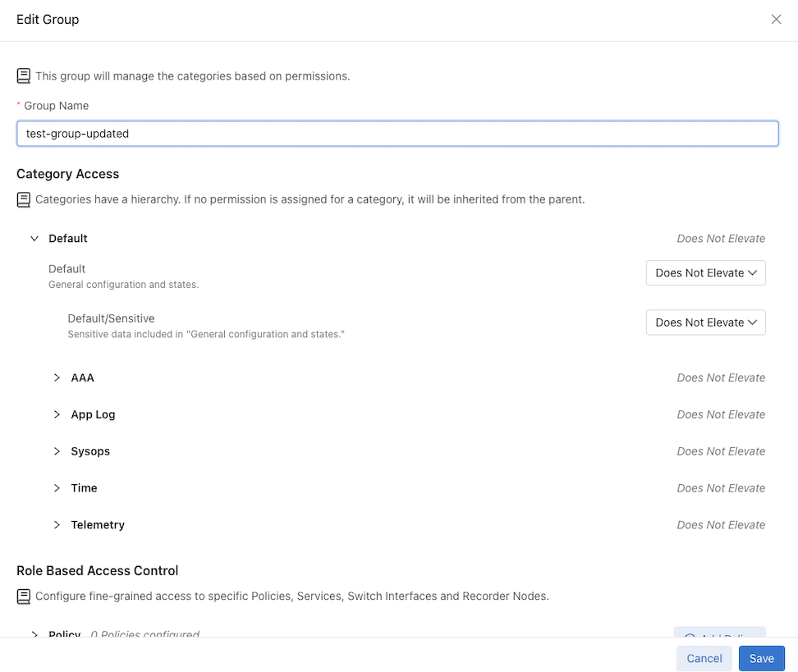
Task: Save the group changes
Action: tap(761, 658)
